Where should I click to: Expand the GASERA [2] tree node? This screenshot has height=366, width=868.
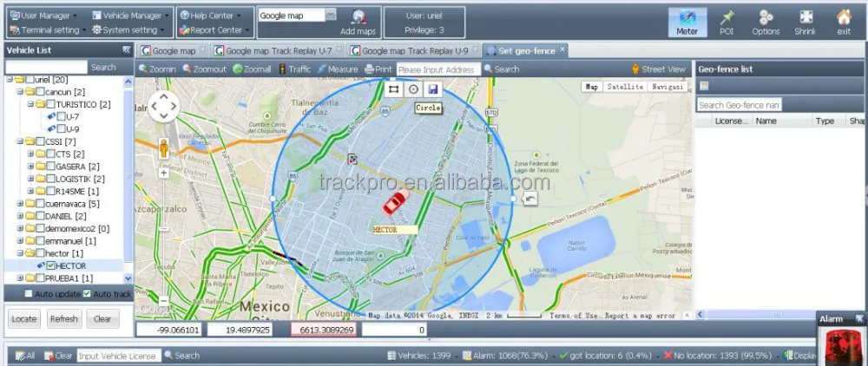coord(30,167)
